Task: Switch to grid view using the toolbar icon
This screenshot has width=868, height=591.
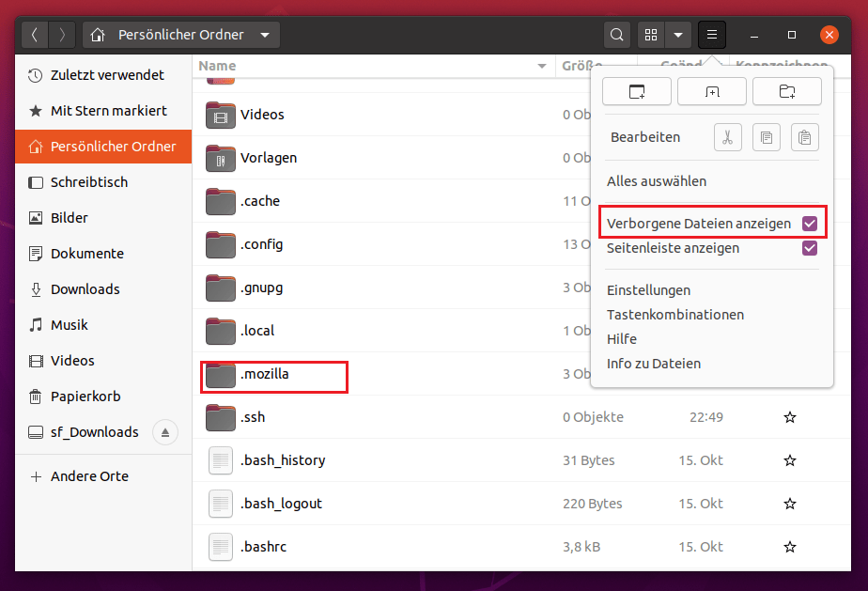Action: 649,36
